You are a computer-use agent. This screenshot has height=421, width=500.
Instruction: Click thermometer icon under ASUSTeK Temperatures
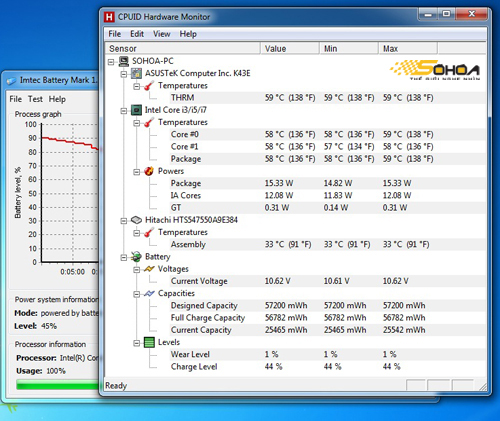tap(149, 86)
